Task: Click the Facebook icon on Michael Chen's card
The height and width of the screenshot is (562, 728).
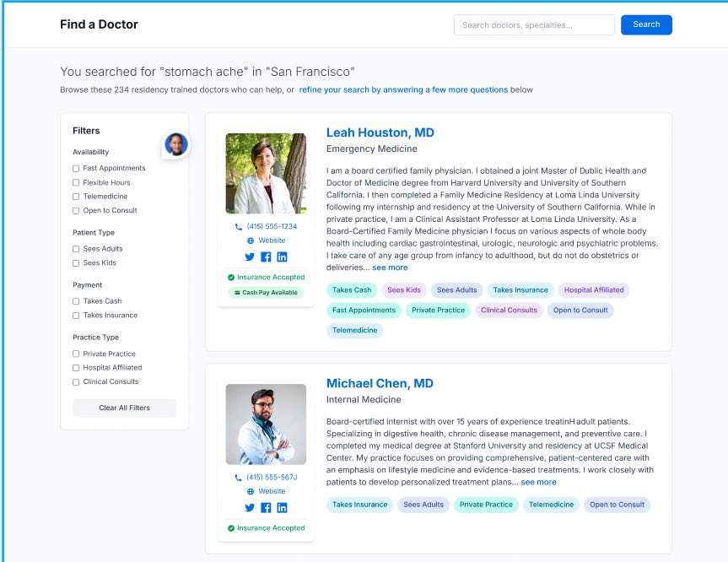Action: coord(265,507)
